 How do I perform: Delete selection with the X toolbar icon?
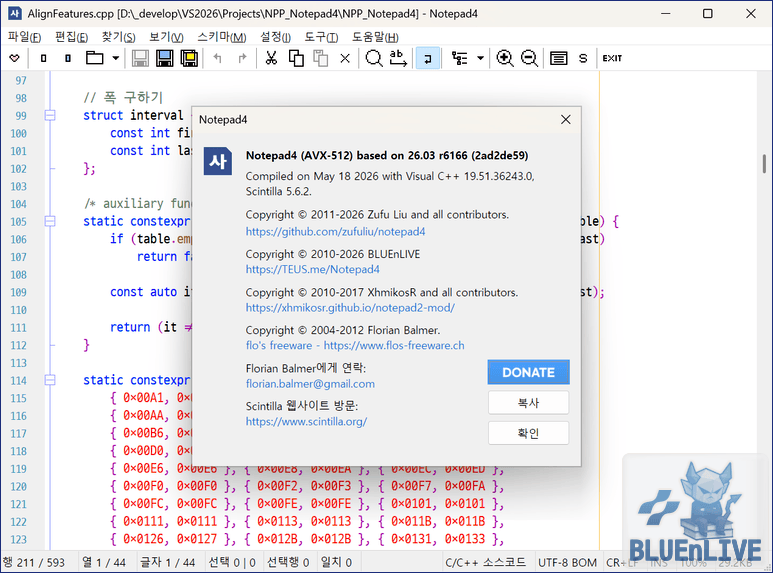click(x=345, y=59)
